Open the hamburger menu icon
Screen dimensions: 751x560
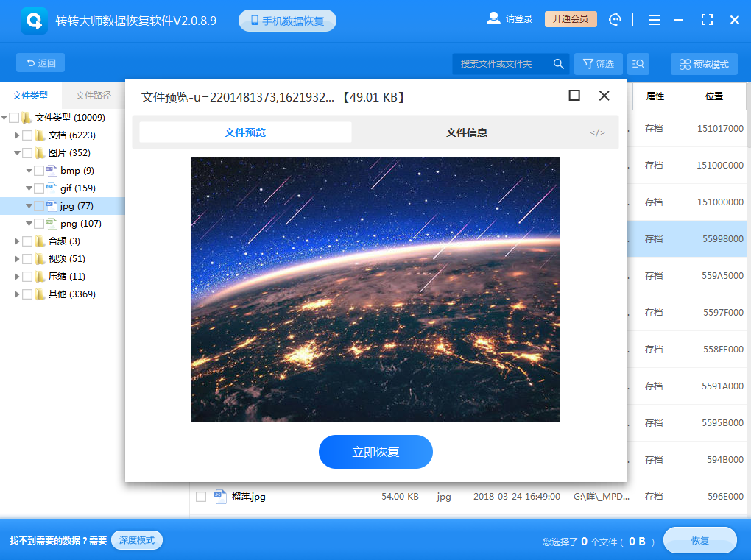[x=655, y=20]
